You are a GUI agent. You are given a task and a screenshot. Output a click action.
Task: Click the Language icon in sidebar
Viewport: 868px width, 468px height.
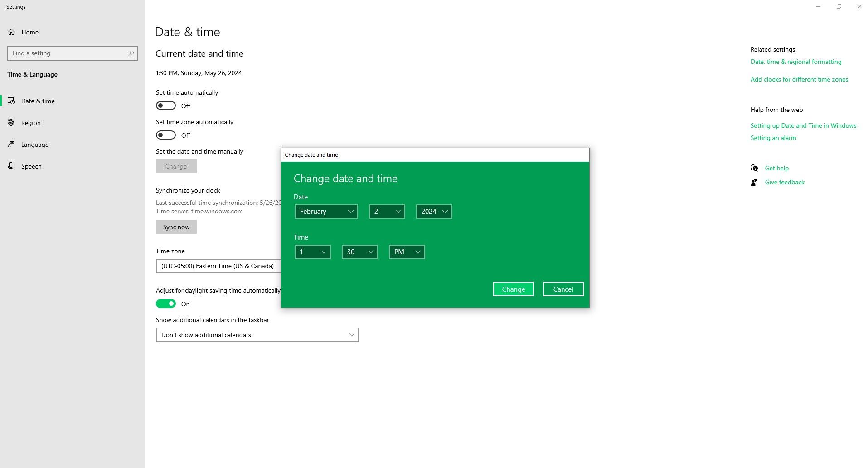tap(11, 145)
